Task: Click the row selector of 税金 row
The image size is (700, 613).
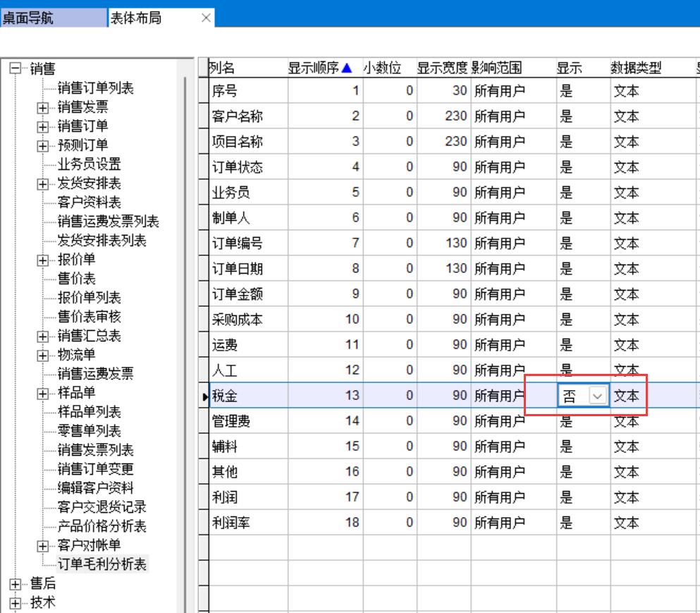Action: pos(204,396)
